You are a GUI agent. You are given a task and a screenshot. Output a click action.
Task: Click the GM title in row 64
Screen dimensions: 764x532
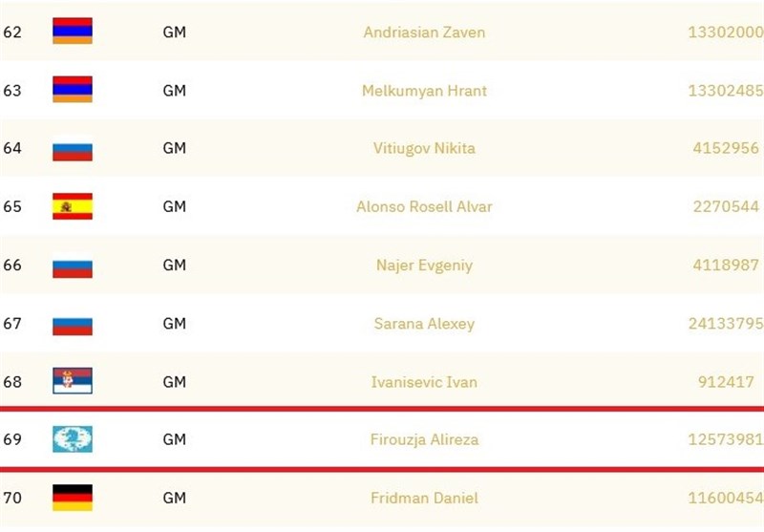pyautogui.click(x=174, y=148)
